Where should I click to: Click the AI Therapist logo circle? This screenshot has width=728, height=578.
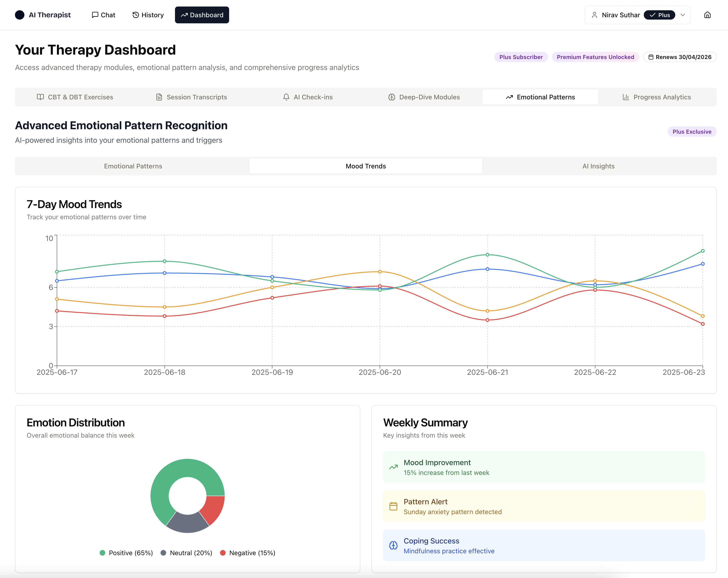pos(20,15)
